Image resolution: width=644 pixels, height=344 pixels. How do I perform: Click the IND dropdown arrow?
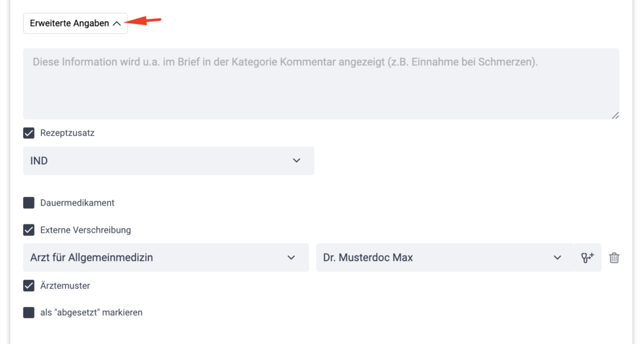pyautogui.click(x=297, y=160)
